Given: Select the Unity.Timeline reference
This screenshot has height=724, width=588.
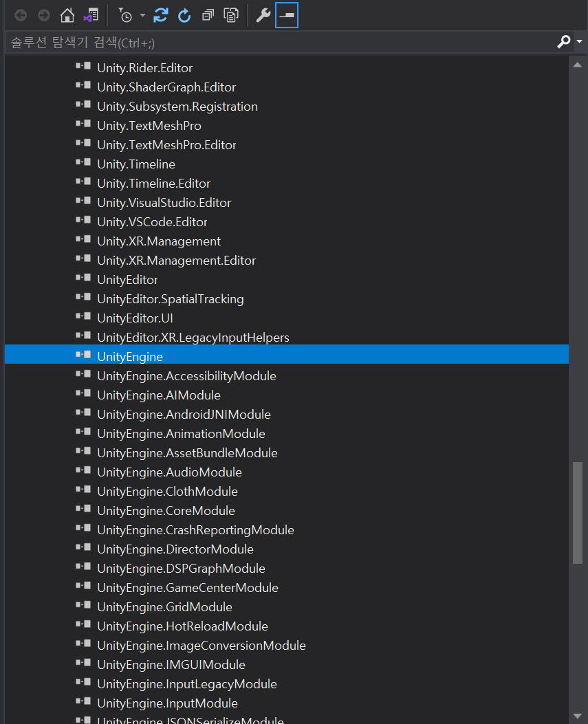Looking at the screenshot, I should click(x=136, y=164).
